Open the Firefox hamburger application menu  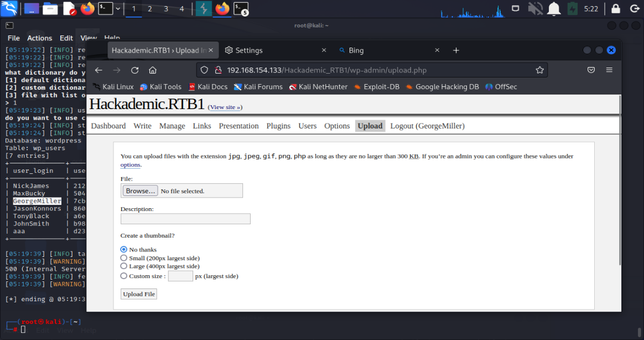(609, 70)
